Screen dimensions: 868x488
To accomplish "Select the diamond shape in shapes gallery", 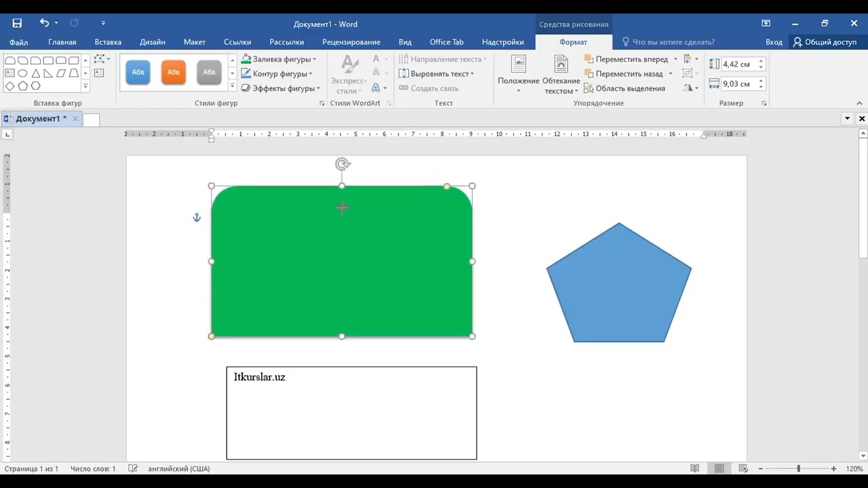I will [9, 86].
